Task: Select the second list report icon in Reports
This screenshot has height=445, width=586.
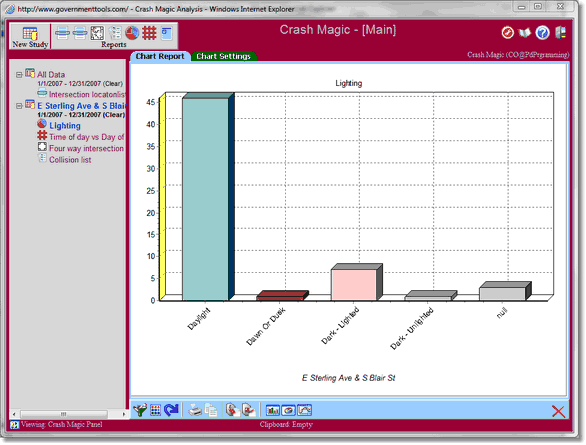Action: [x=80, y=33]
